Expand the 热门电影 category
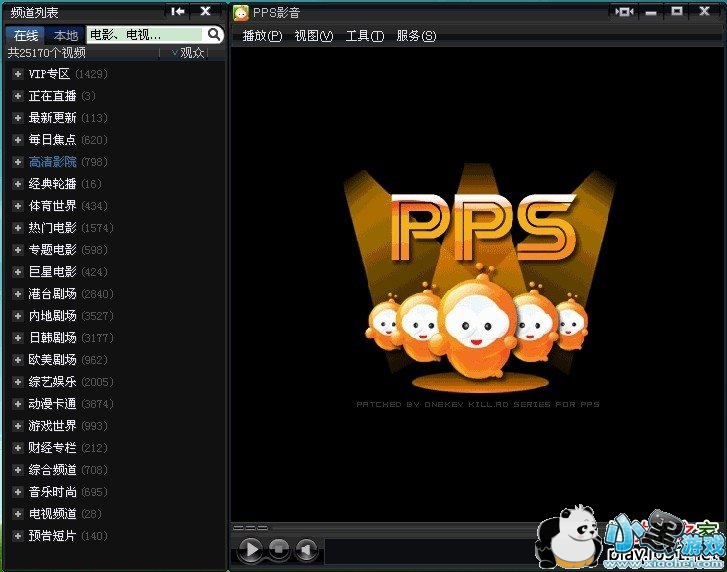Viewport: 727px width, 572px height. (x=18, y=228)
